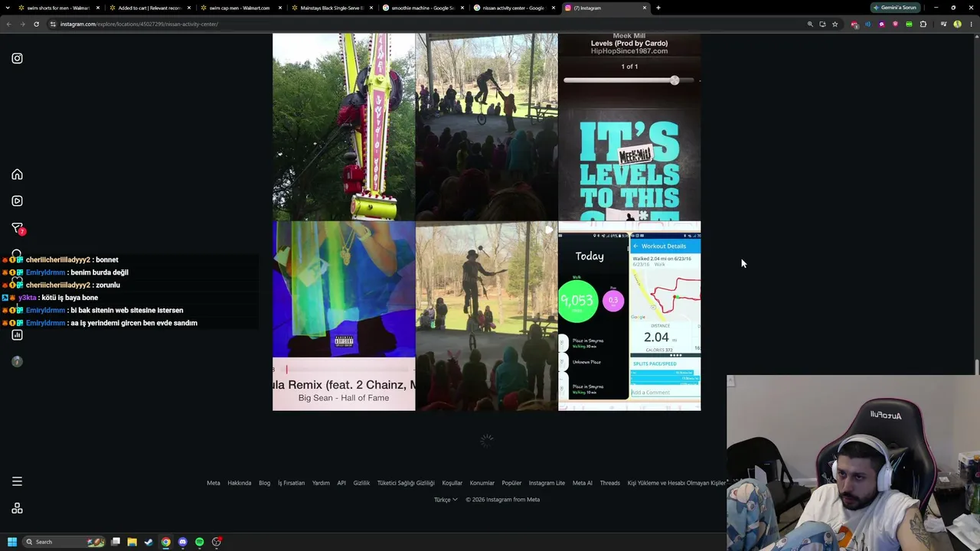The image size is (980, 551).
Task: Open the API footer link
Action: point(341,483)
